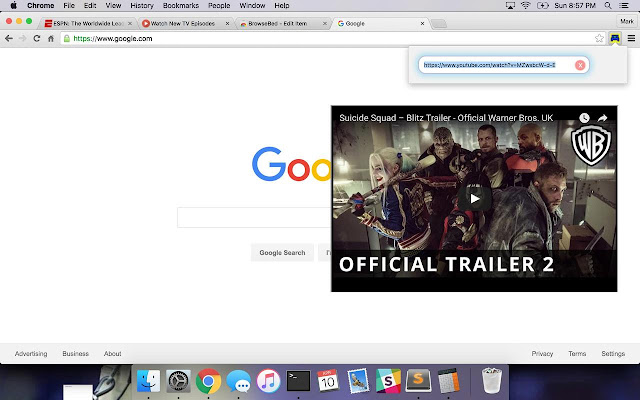The width and height of the screenshot is (640, 400).
Task: Click the battery status icon
Action: click(543, 5)
